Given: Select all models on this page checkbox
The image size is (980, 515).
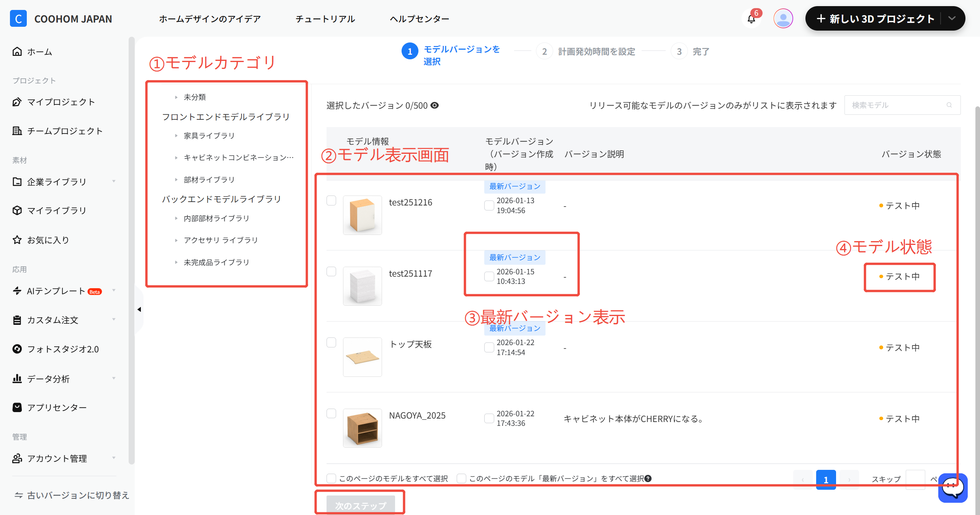Looking at the screenshot, I should [x=331, y=478].
